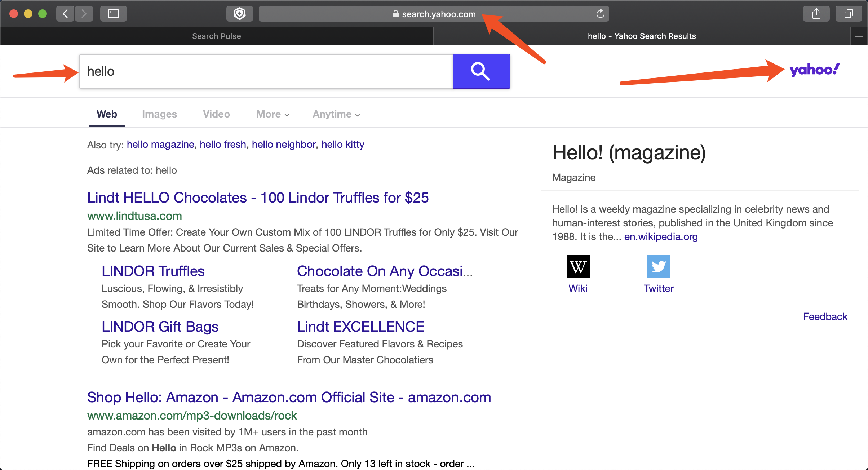Switch to Video results
This screenshot has width=868, height=470.
pos(216,114)
